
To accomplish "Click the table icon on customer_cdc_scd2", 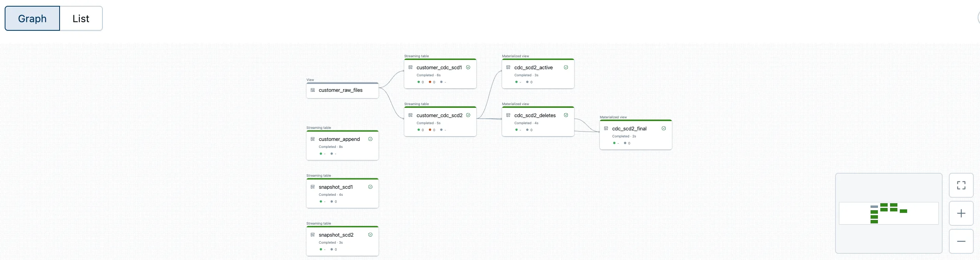I will (411, 115).
